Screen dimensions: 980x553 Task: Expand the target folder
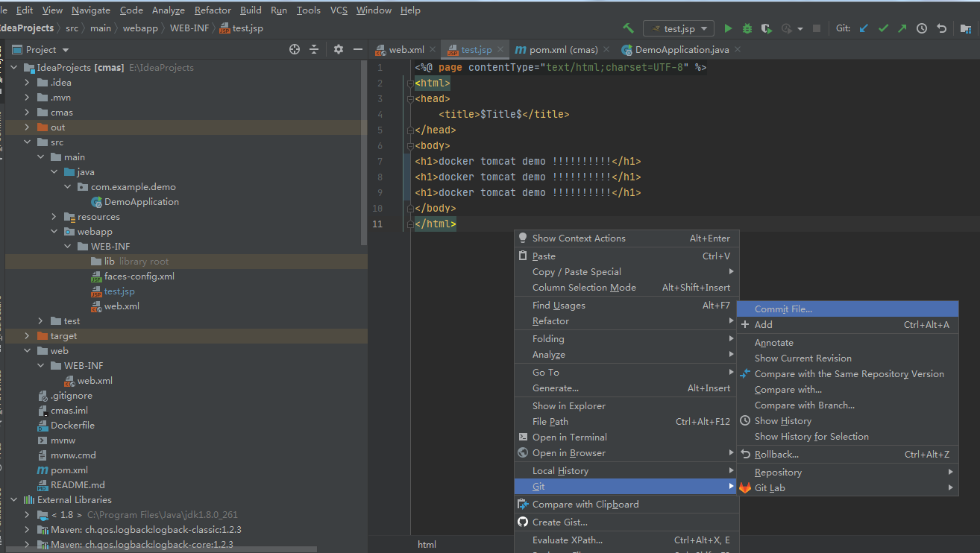[27, 335]
